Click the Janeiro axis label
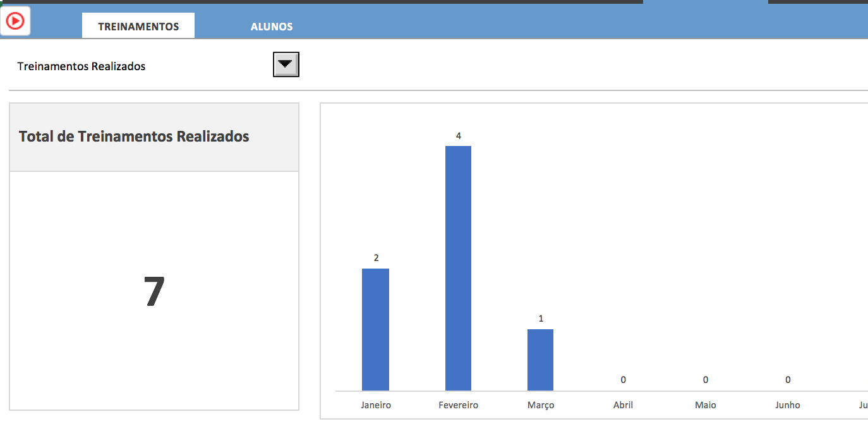 point(376,405)
